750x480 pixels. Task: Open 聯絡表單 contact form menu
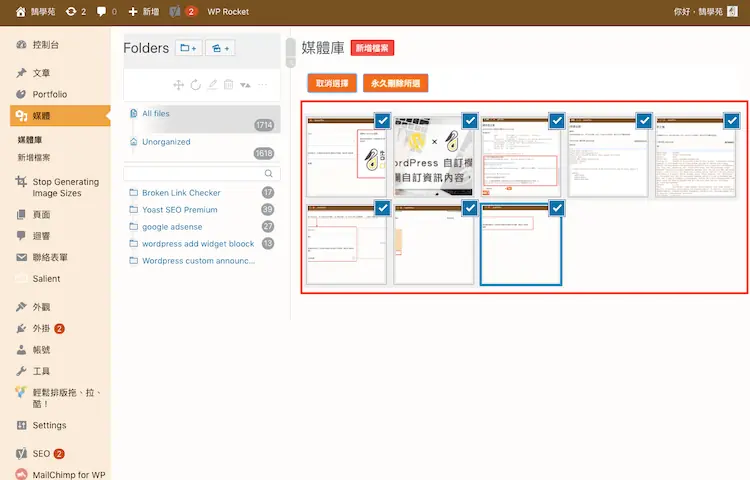pos(50,257)
